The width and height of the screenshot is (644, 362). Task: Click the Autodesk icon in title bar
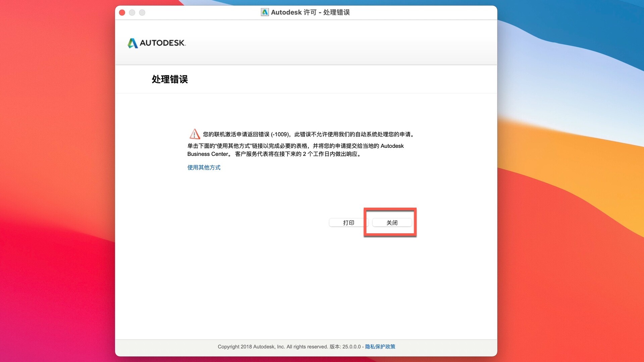point(265,12)
